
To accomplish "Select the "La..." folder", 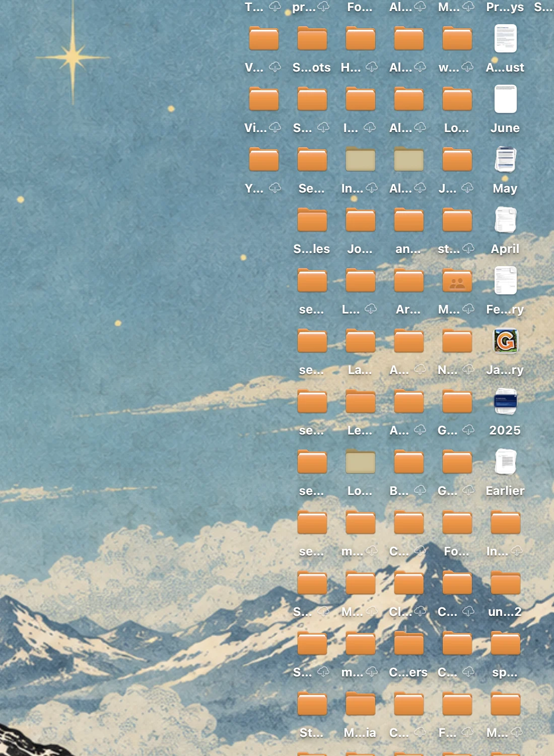I will pyautogui.click(x=360, y=342).
